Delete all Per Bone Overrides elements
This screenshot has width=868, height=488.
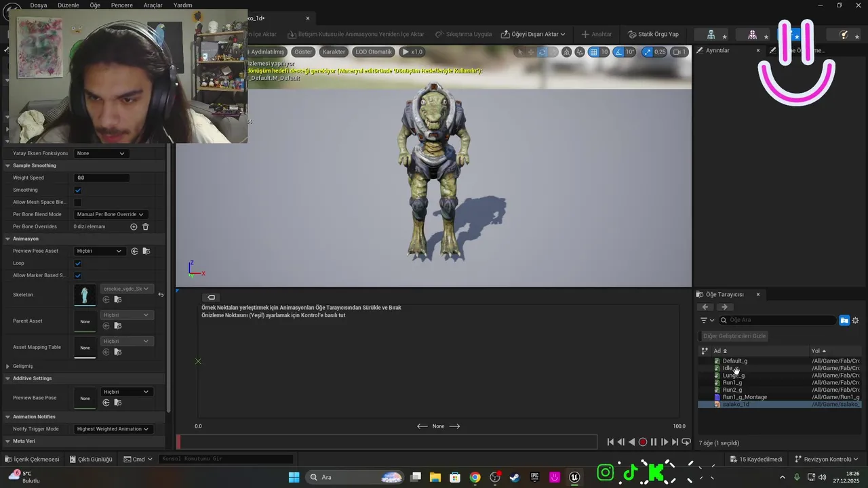pyautogui.click(x=145, y=226)
